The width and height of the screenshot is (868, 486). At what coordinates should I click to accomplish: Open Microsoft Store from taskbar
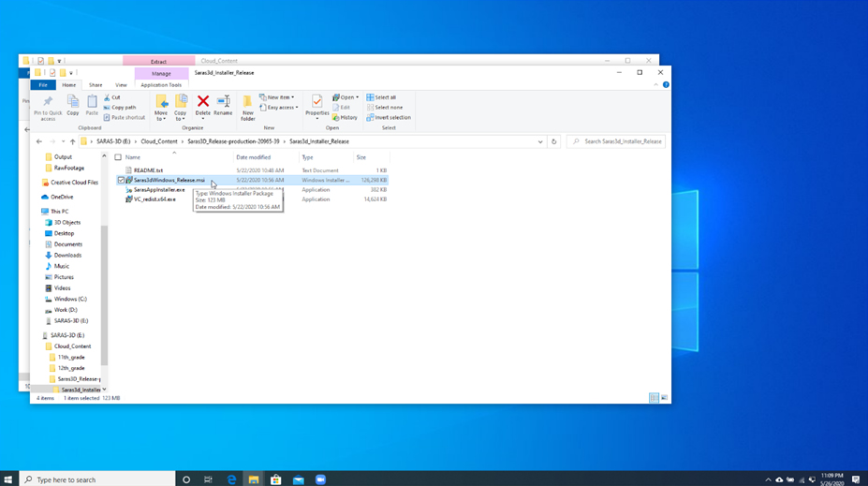coord(275,479)
